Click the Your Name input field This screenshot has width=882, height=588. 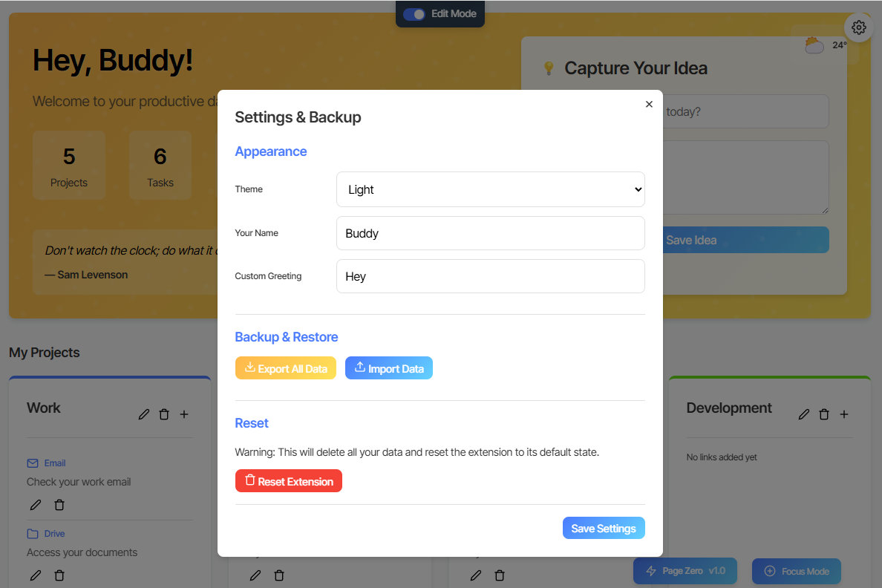click(490, 233)
